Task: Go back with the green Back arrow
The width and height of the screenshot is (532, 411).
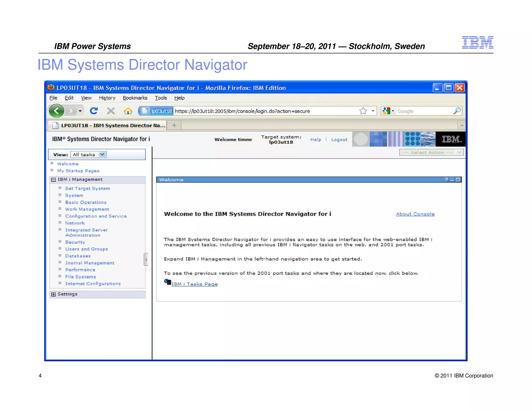Action: point(56,111)
